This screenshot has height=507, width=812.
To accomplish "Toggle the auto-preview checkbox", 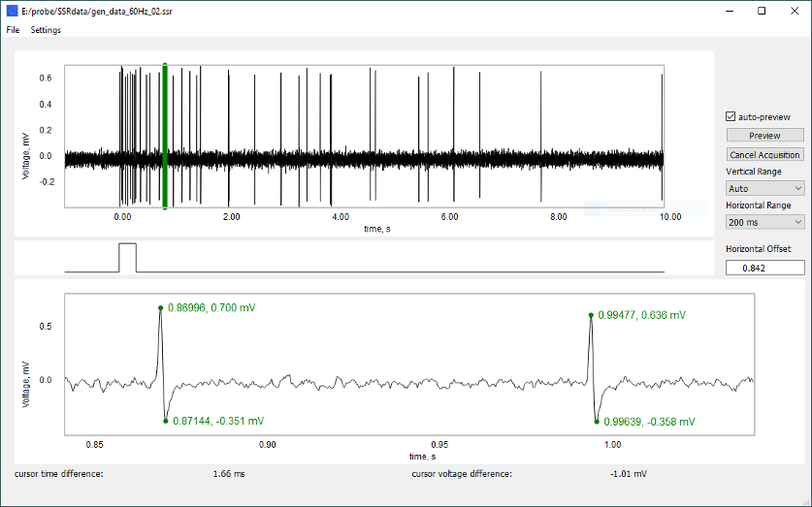I will [731, 116].
